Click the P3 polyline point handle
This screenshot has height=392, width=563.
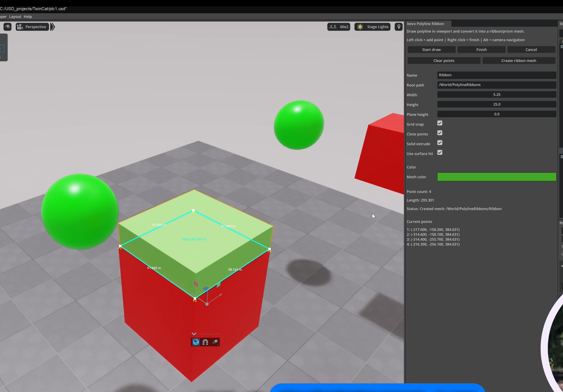(195, 299)
